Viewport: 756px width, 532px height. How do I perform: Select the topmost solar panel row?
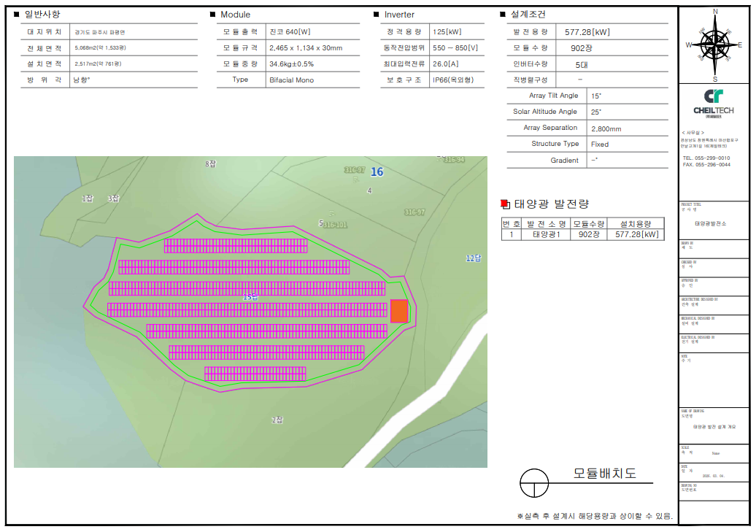click(x=235, y=246)
